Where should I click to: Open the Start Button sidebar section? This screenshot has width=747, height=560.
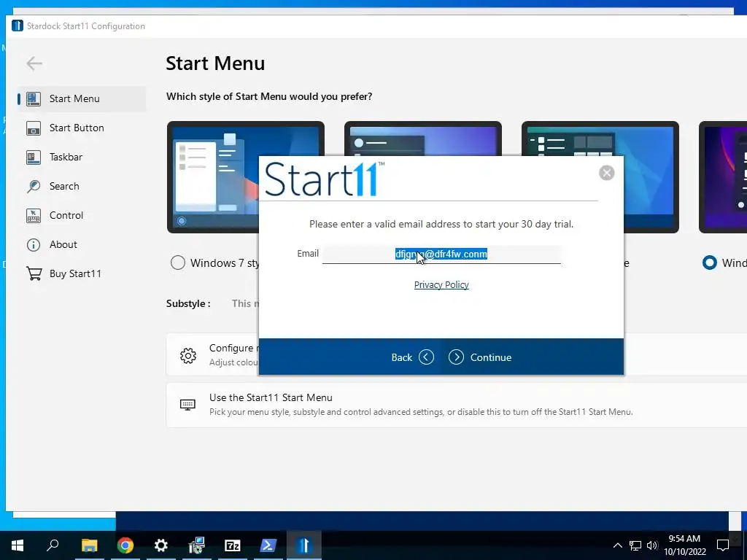pos(82,128)
